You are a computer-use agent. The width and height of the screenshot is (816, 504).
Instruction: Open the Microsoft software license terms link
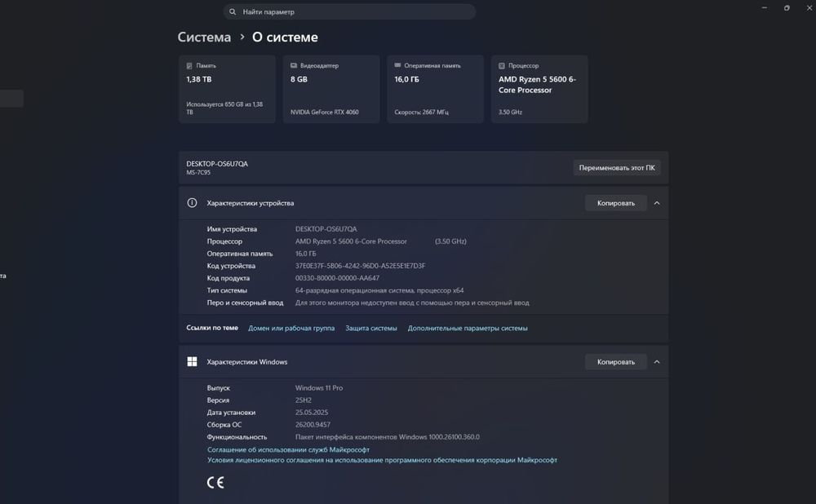pos(382,460)
